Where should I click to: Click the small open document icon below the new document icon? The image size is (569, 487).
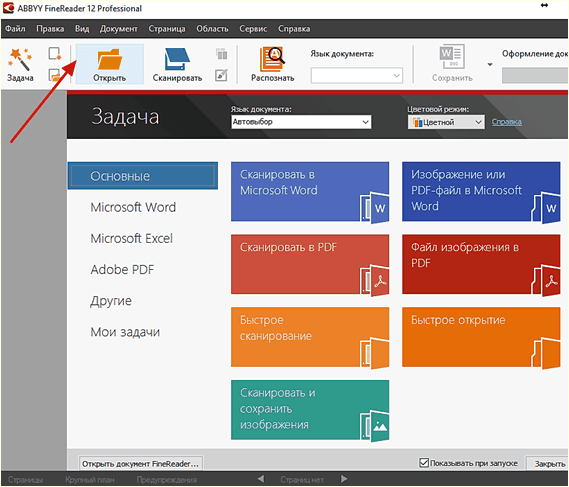[54, 75]
